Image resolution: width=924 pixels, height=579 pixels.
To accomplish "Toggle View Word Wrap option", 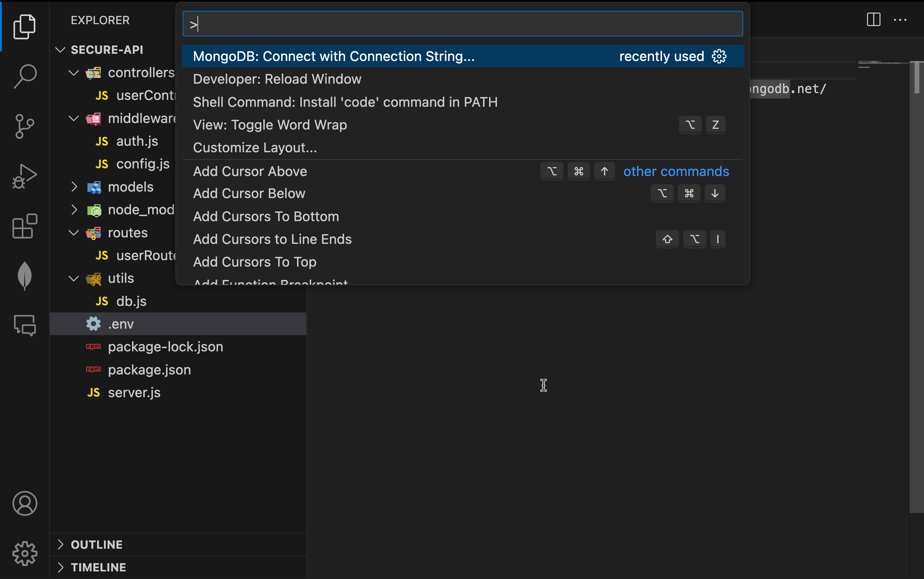I will pos(270,125).
